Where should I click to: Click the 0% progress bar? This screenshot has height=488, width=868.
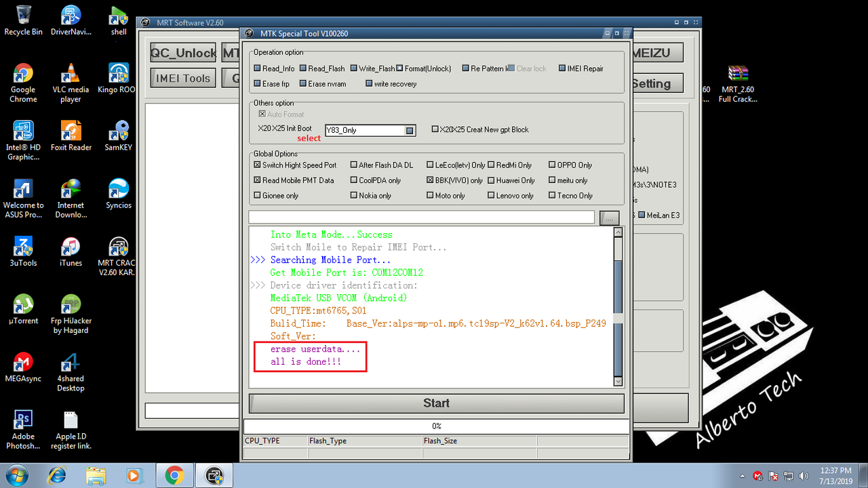(436, 426)
